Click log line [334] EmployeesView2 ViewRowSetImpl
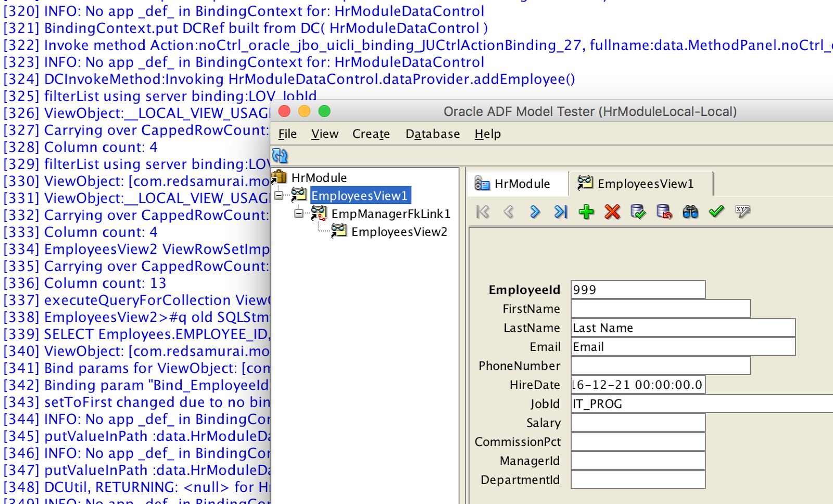Image resolution: width=833 pixels, height=504 pixels. [137, 249]
